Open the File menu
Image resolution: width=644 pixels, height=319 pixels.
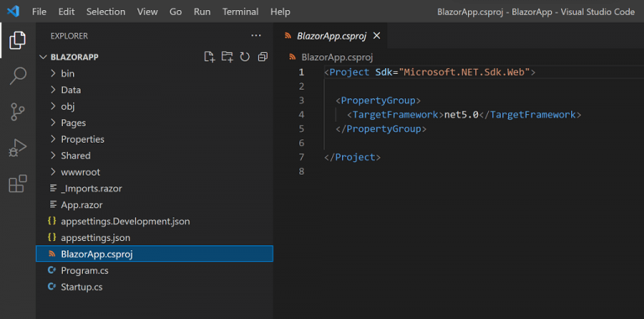tap(39, 12)
